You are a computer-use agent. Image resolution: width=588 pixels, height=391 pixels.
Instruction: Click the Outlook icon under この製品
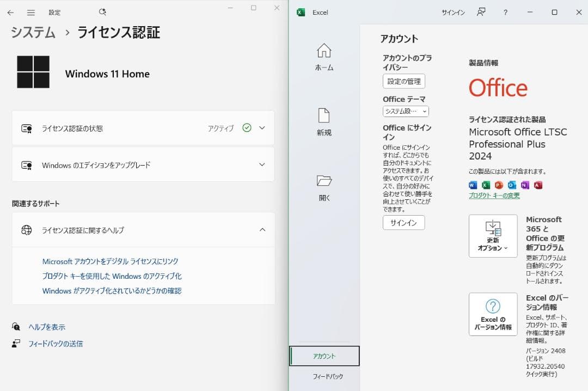[x=511, y=185]
